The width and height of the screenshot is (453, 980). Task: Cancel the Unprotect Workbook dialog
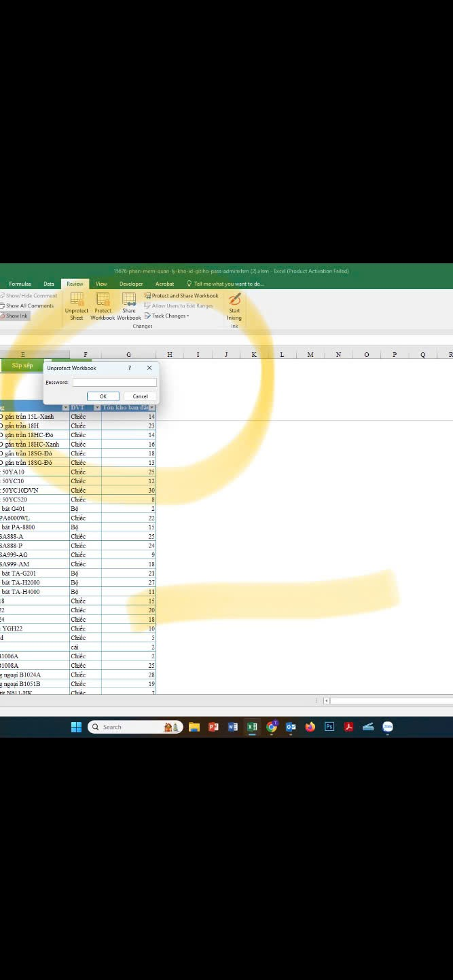coord(140,396)
